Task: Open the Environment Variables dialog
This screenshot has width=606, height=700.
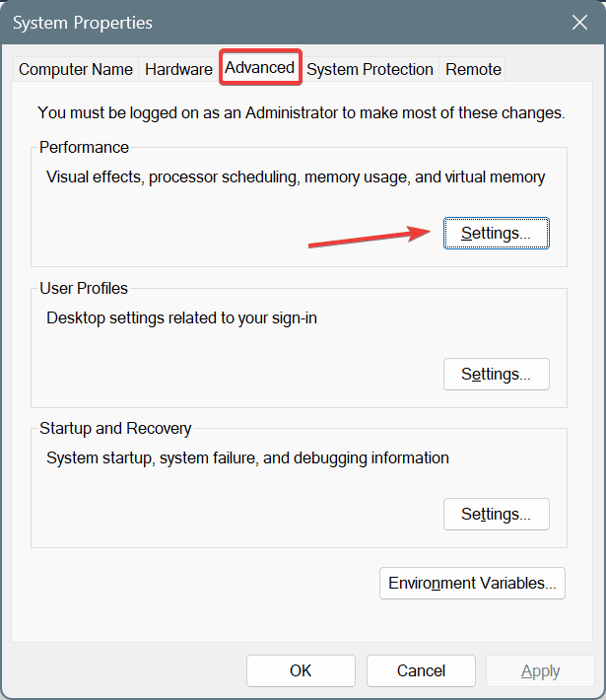Action: point(472,583)
